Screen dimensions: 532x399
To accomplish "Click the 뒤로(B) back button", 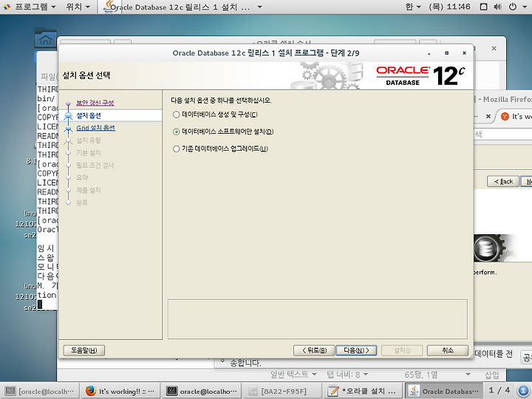I will 314,350.
